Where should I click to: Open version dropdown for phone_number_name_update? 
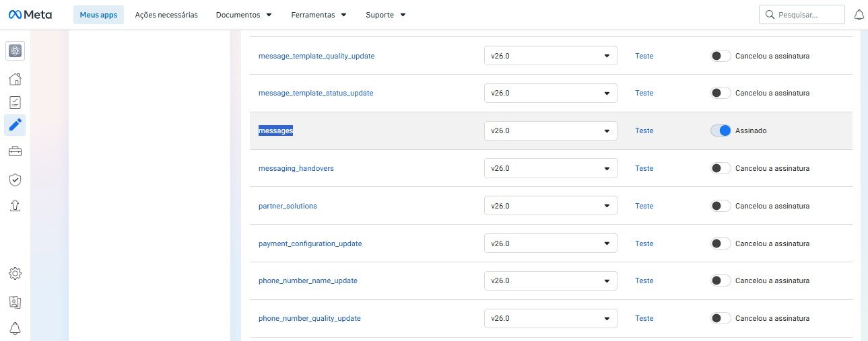coord(551,280)
